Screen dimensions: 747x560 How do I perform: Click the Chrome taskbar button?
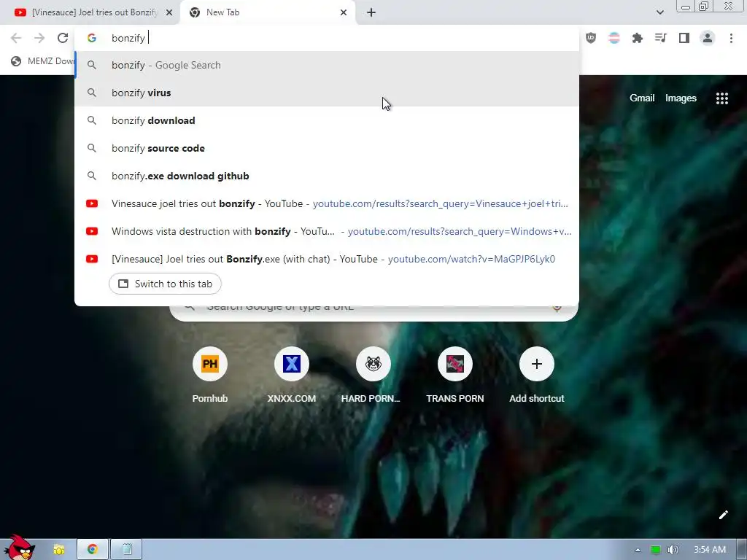click(93, 550)
